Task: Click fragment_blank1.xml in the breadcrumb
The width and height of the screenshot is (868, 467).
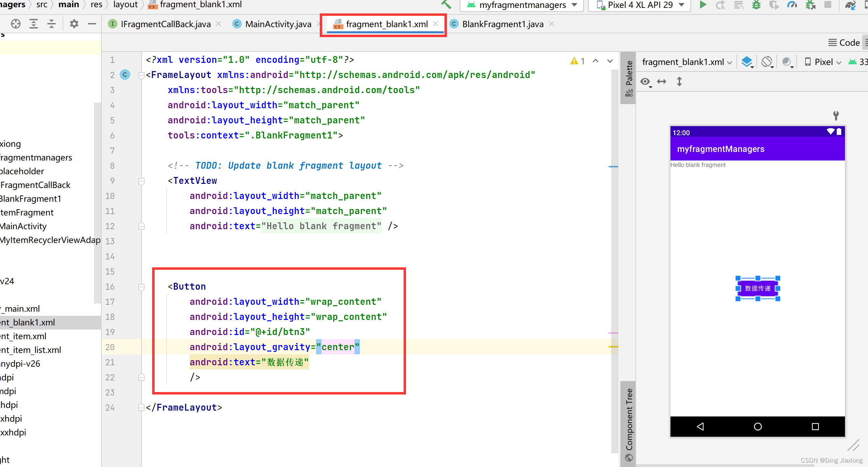Action: click(x=195, y=4)
